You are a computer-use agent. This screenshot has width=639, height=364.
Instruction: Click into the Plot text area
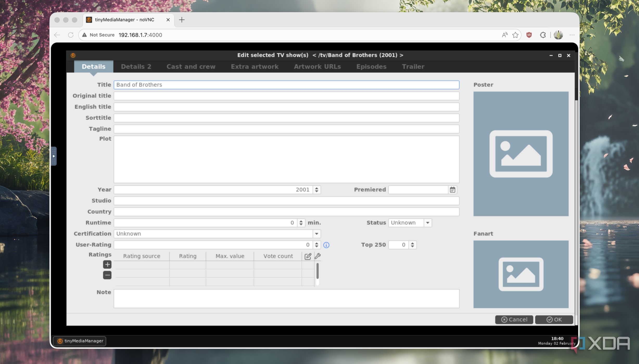tap(286, 159)
